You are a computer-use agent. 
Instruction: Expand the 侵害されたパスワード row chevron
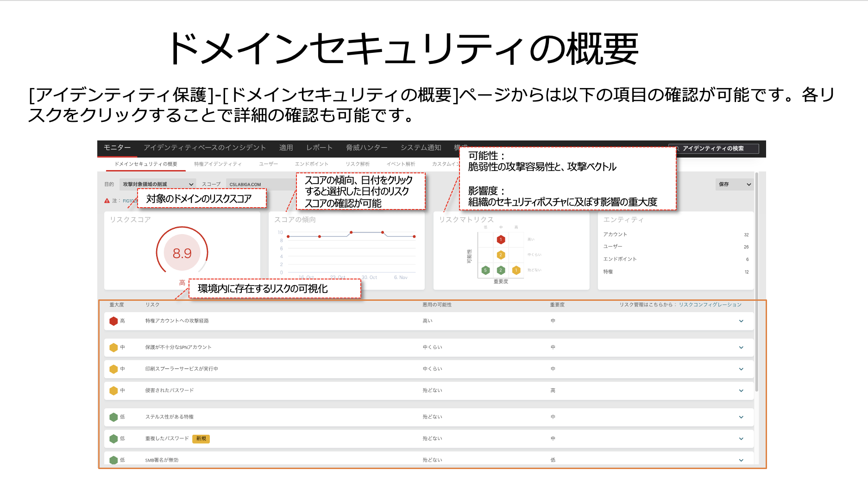741,391
